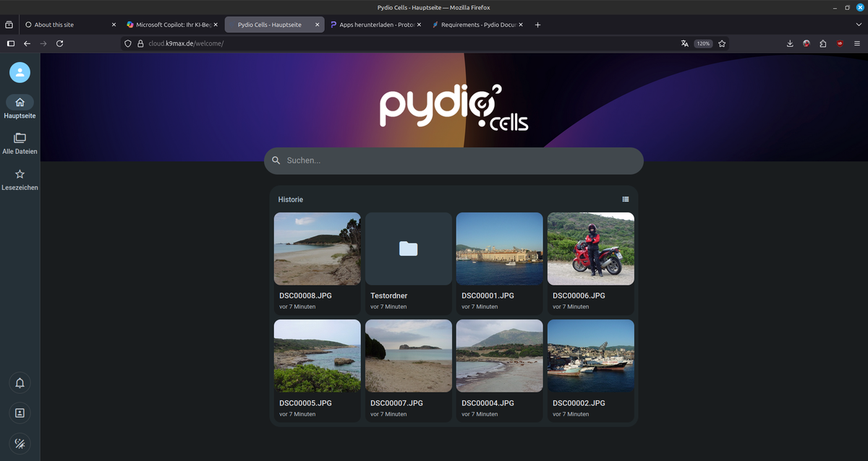Open the address book contacts icon
This screenshot has width=868, height=461.
20,413
